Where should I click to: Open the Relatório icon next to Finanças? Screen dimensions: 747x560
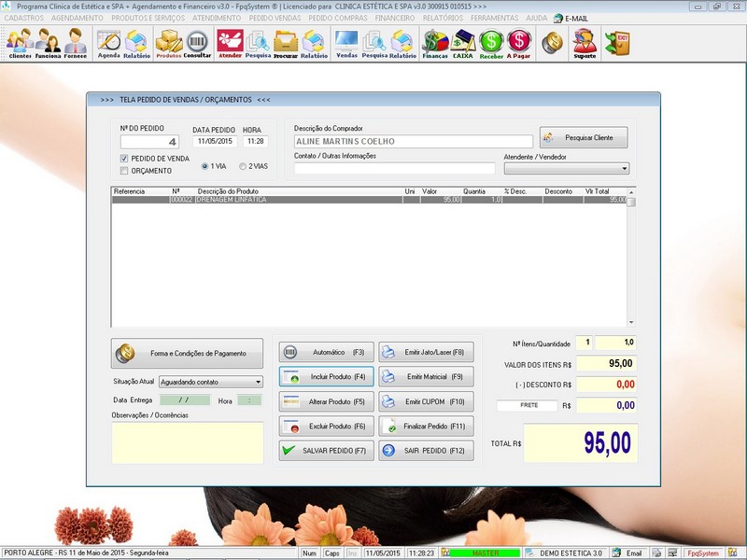[402, 43]
